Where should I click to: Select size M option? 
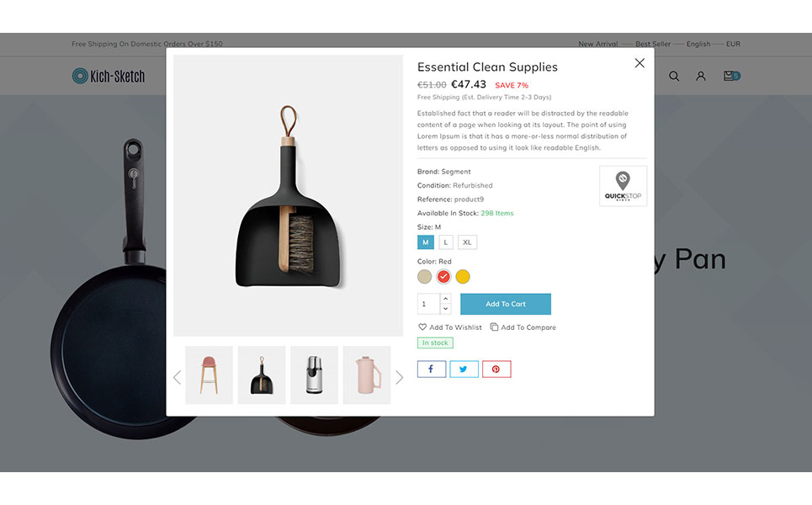(x=426, y=242)
